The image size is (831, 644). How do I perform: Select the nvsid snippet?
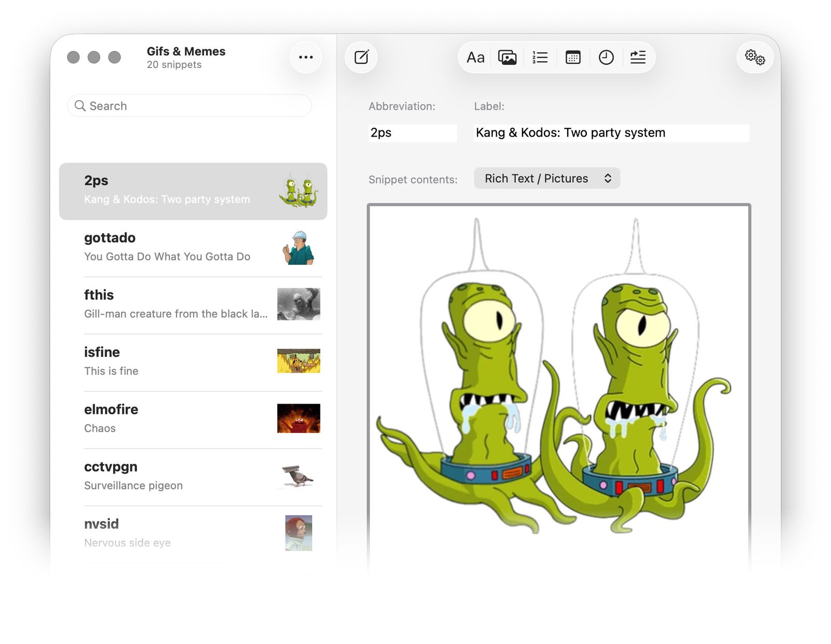click(x=193, y=534)
